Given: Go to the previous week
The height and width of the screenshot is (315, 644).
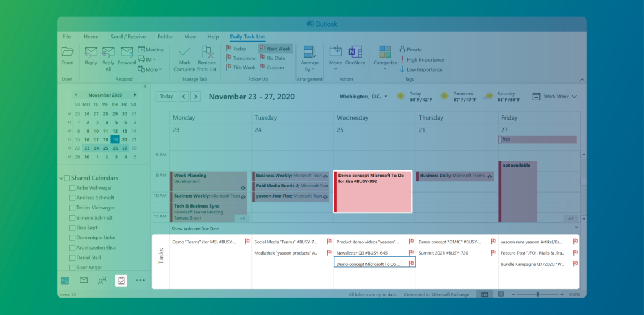Looking at the screenshot, I should click(184, 97).
